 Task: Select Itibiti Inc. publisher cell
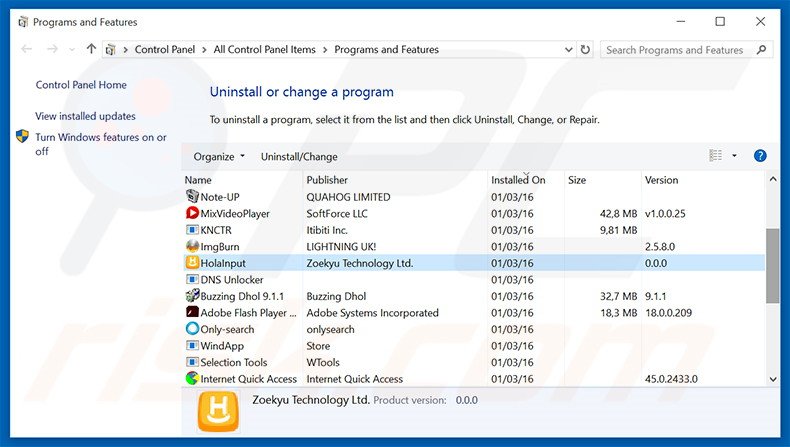327,230
